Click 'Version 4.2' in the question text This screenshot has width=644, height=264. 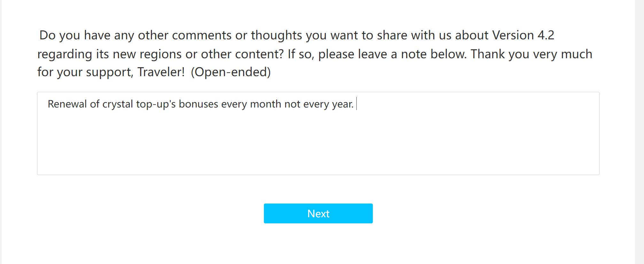coord(523,35)
